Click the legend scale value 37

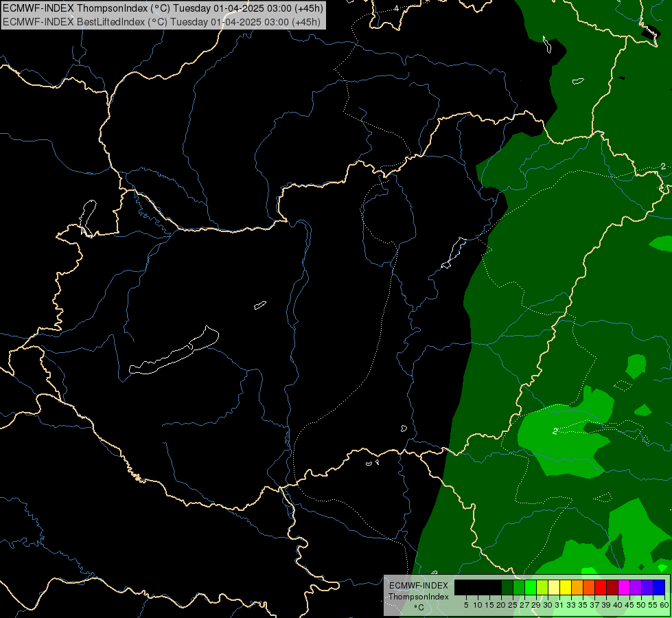point(594,605)
